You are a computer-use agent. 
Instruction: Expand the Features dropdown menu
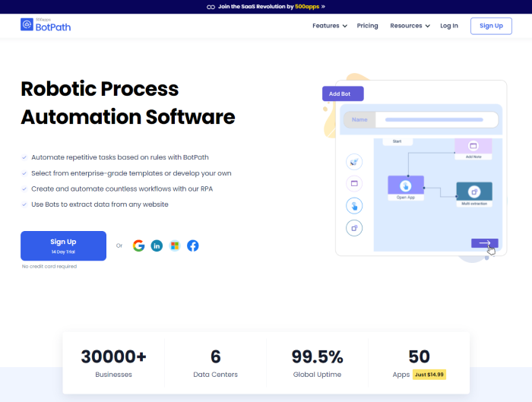329,26
